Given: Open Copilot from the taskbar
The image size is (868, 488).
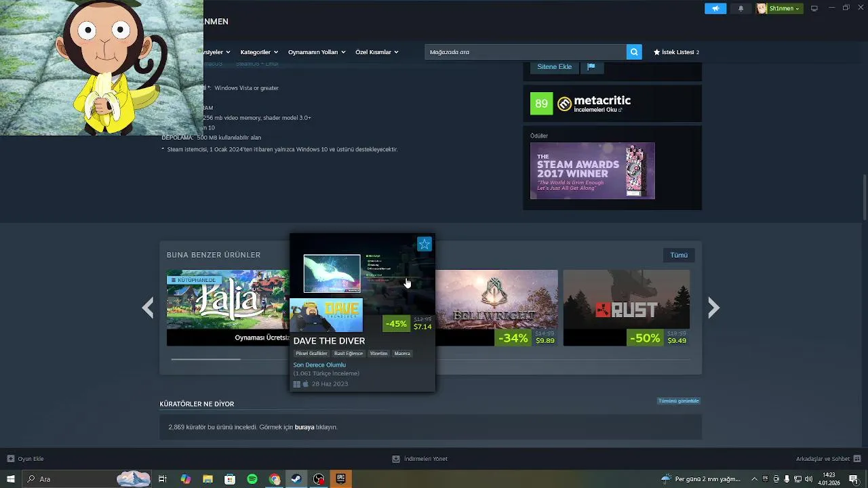Looking at the screenshot, I should (x=185, y=479).
